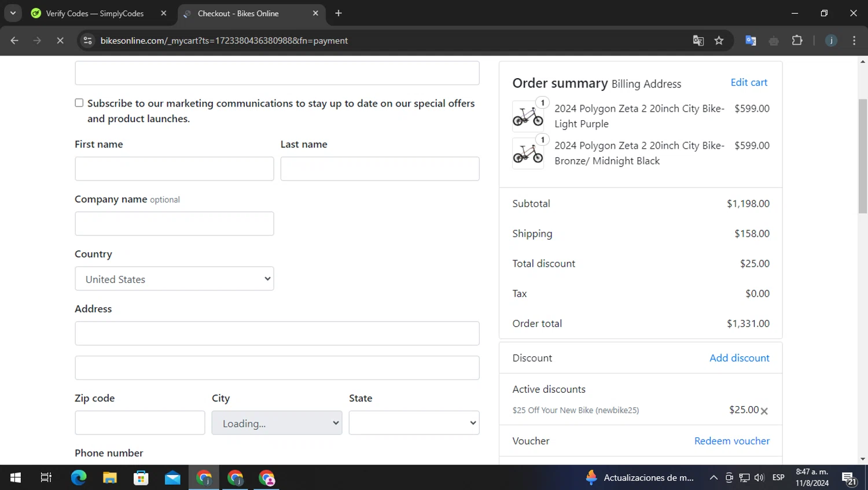Image resolution: width=868 pixels, height=490 pixels.
Task: Focus the second Address line field
Action: (x=277, y=368)
